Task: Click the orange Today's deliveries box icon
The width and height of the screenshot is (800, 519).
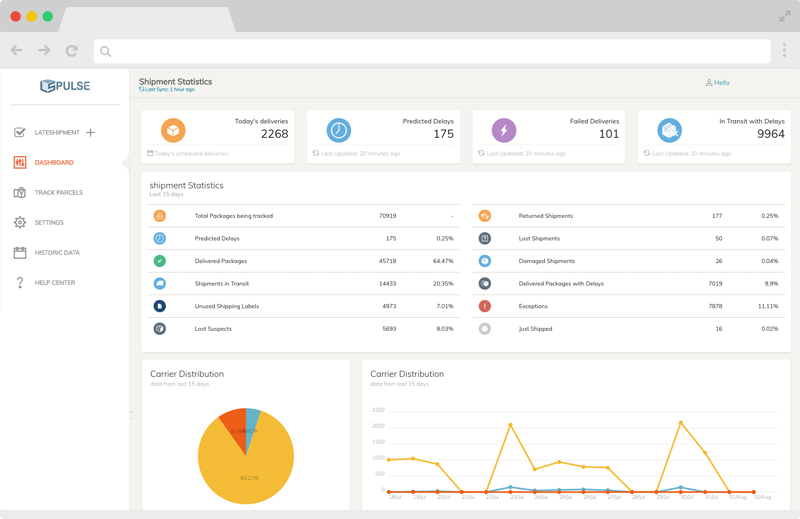Action: tap(173, 130)
